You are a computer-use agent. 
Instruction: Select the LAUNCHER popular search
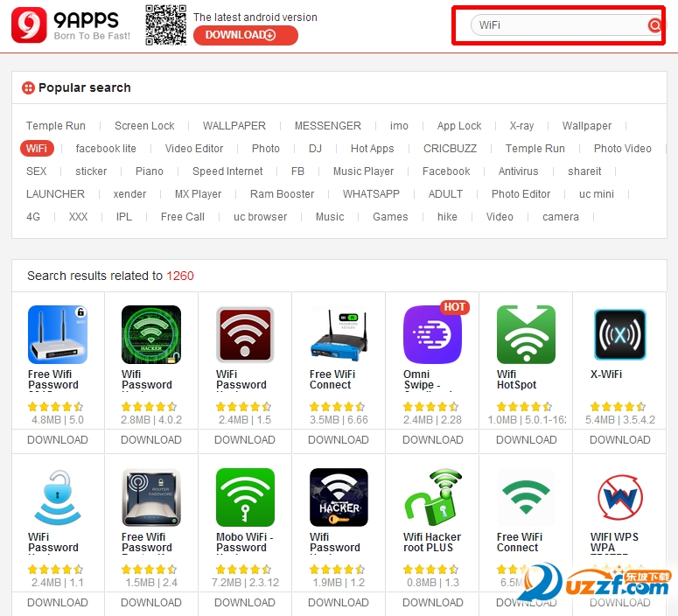point(55,193)
